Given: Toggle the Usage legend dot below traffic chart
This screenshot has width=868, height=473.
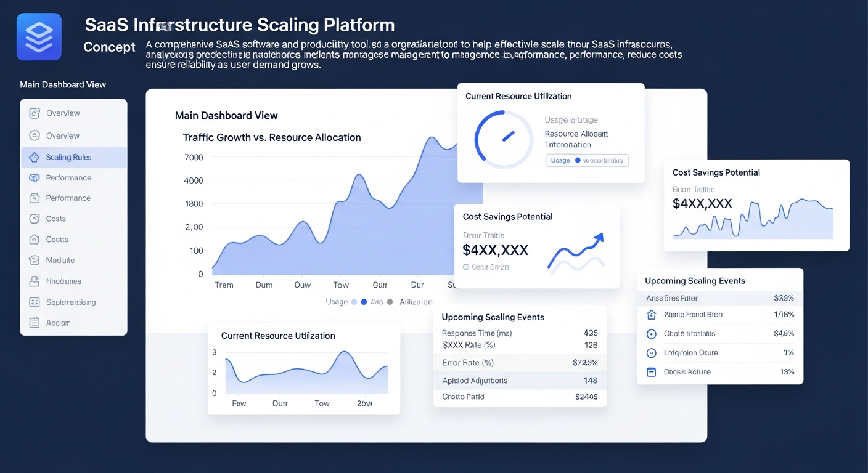Looking at the screenshot, I should tap(354, 302).
